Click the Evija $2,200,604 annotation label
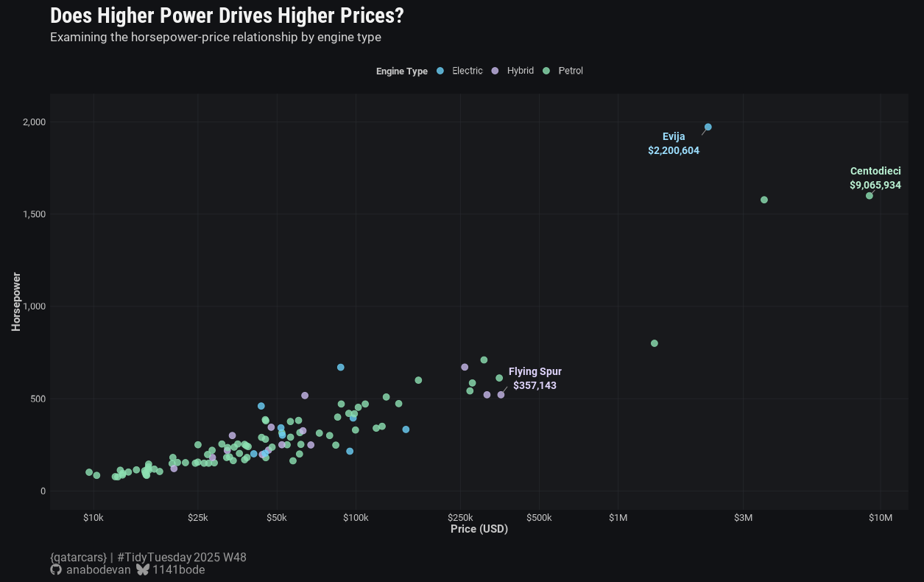The height and width of the screenshot is (582, 924). [x=674, y=144]
